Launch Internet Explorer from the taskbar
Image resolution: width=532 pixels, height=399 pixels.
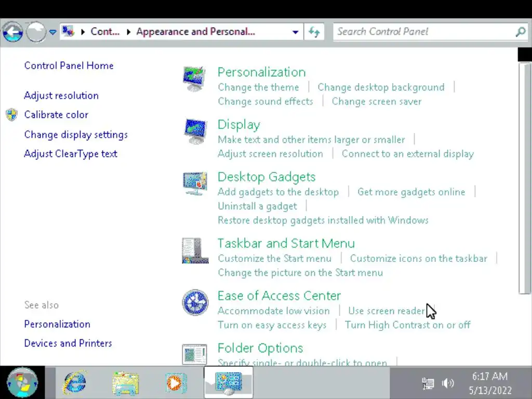75,383
